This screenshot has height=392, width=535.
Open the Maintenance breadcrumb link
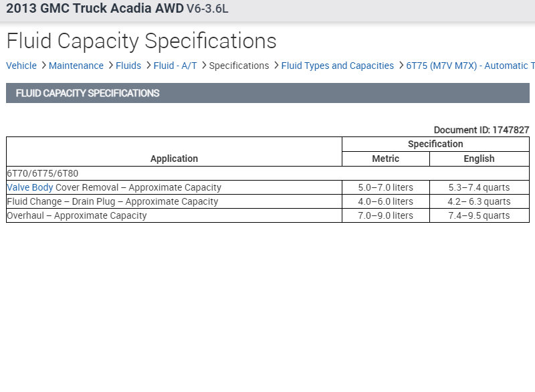click(x=76, y=66)
